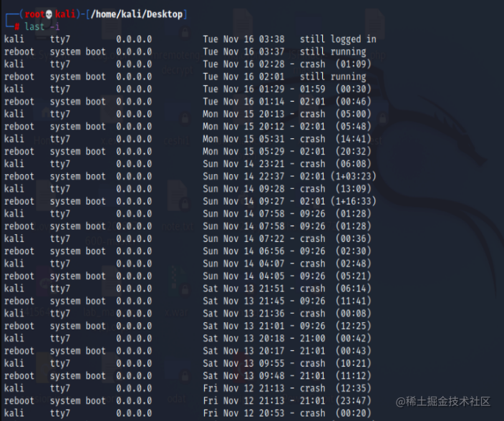
Task: Click the "Fri Nov 12 20:53" timestamp
Action: tap(243, 413)
